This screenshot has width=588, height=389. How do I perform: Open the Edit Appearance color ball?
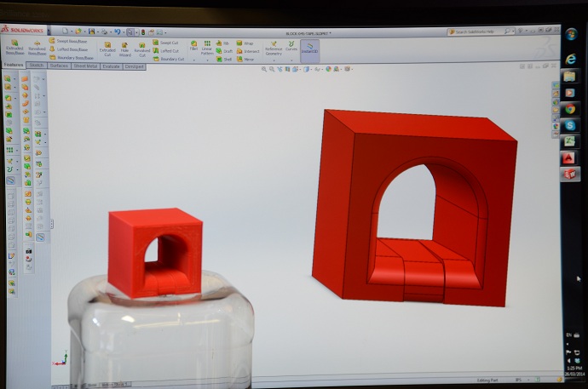[x=328, y=69]
